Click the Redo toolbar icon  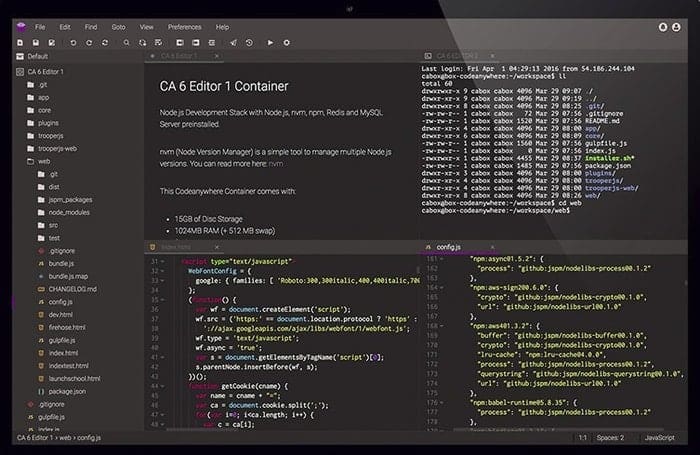(89, 43)
